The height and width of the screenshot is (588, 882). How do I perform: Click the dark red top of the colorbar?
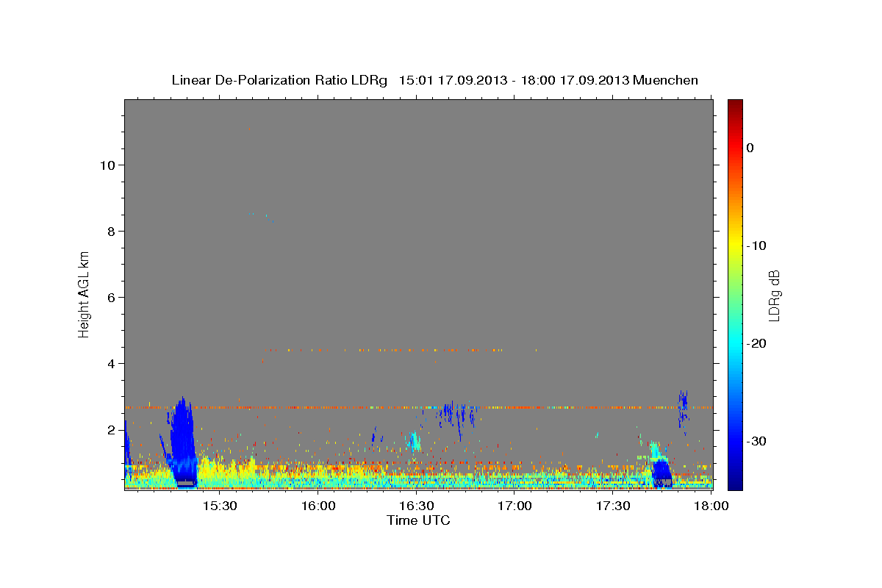click(735, 107)
